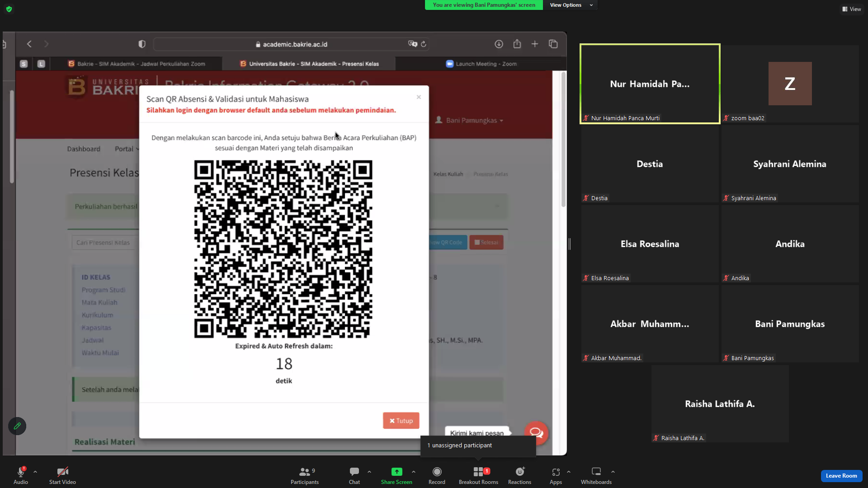Click the Kirimi kami pesan label

[x=477, y=433]
